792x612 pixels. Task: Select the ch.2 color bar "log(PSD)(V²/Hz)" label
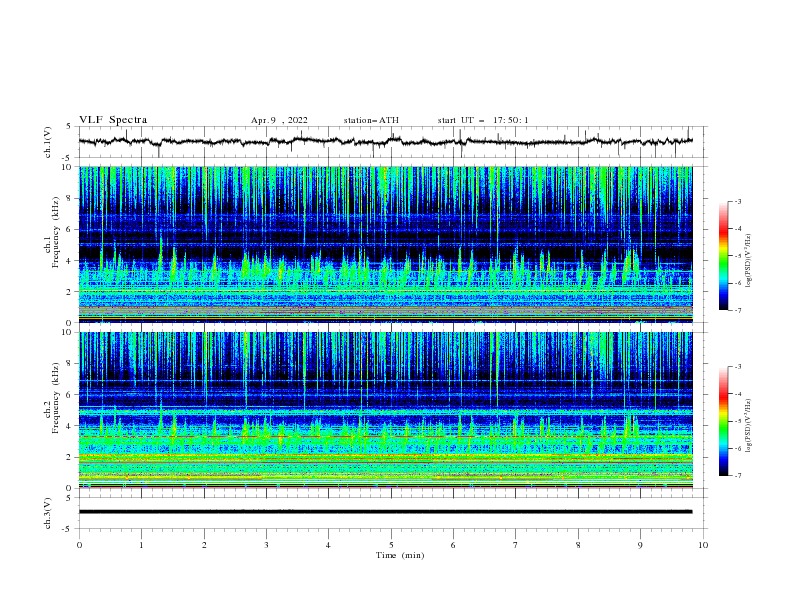coord(749,425)
